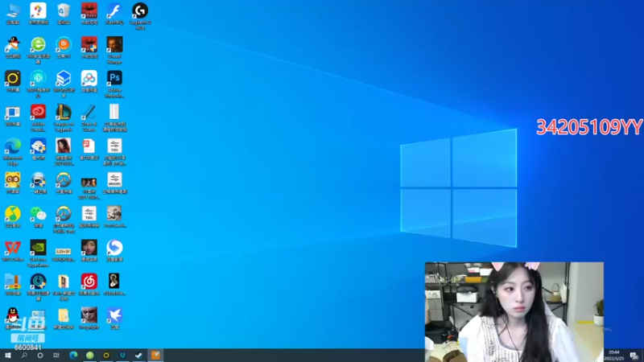This screenshot has width=644, height=362.
Task: Open the WPS Office shortcut
Action: (x=13, y=250)
